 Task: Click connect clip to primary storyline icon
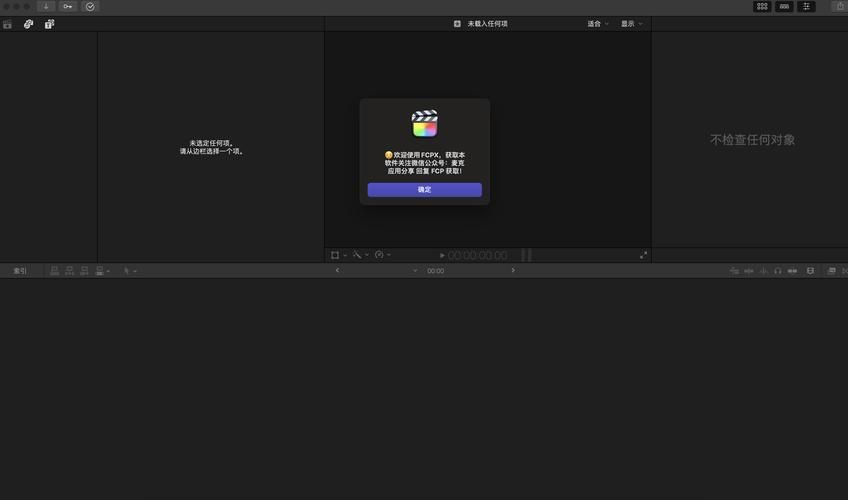tap(54, 271)
